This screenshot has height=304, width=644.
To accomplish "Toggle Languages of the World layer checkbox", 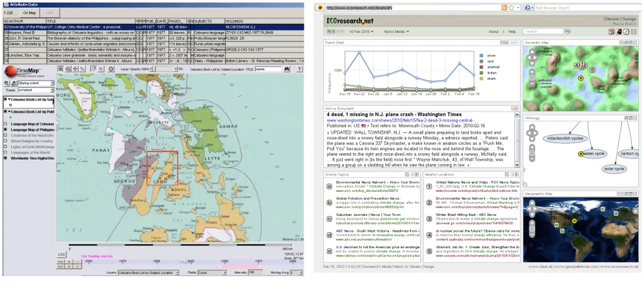I will pyautogui.click(x=5, y=152).
